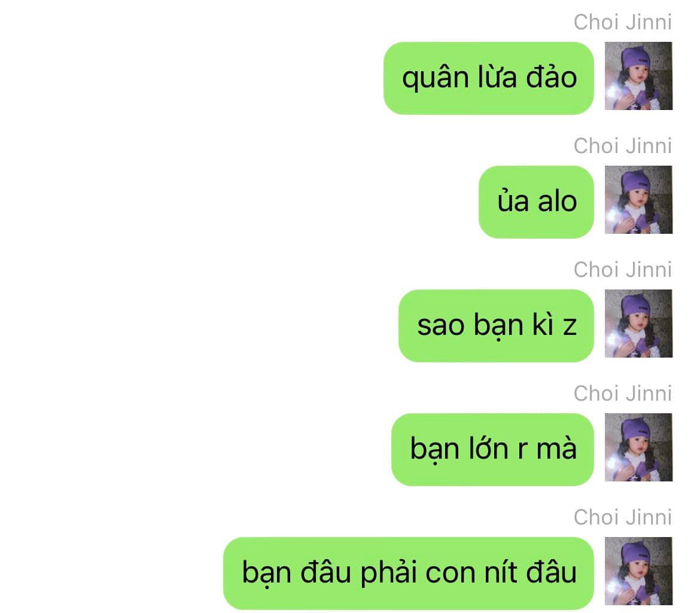The width and height of the screenshot is (700, 613).
Task: Select the "sao bạn kì z" message bubble
Action: point(496,326)
